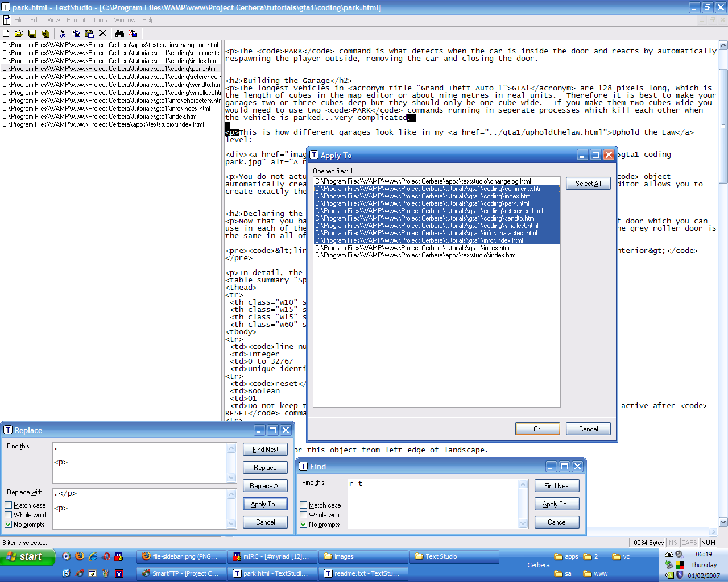Confirm Apply To dialog with OK
This screenshot has height=582, width=728.
pos(537,429)
